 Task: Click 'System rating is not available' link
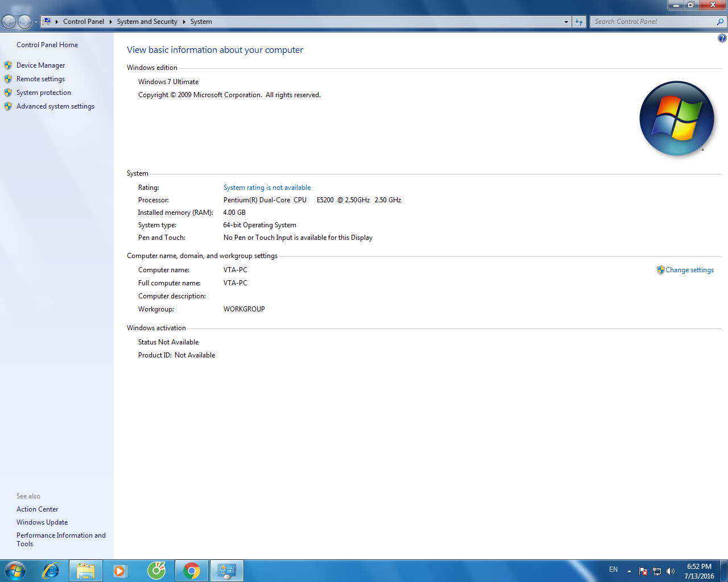[267, 188]
